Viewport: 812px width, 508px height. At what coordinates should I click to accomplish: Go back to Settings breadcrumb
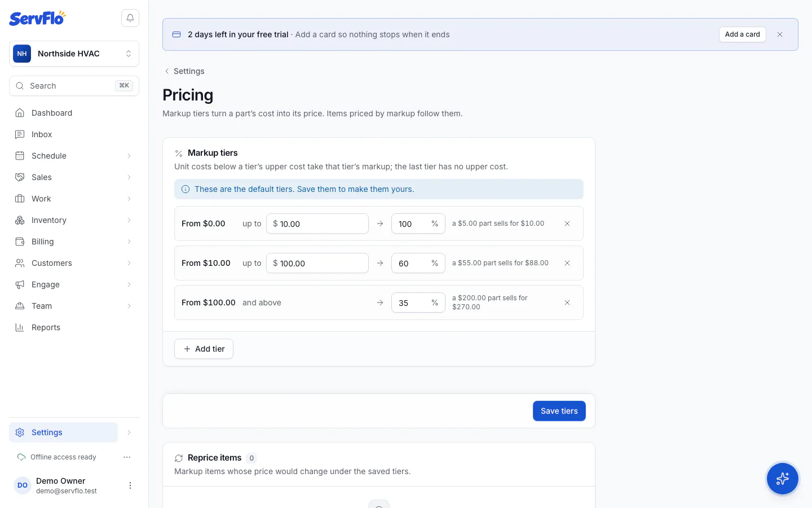(x=184, y=71)
